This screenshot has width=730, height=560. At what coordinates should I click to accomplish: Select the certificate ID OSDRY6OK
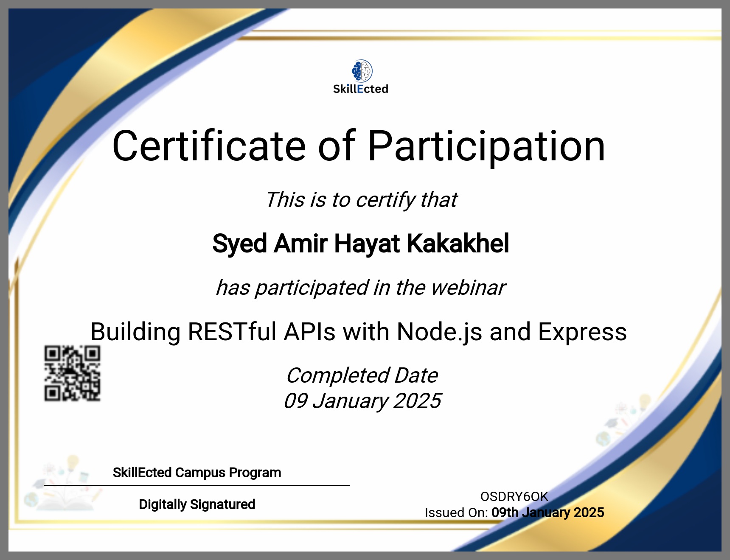pos(514,496)
